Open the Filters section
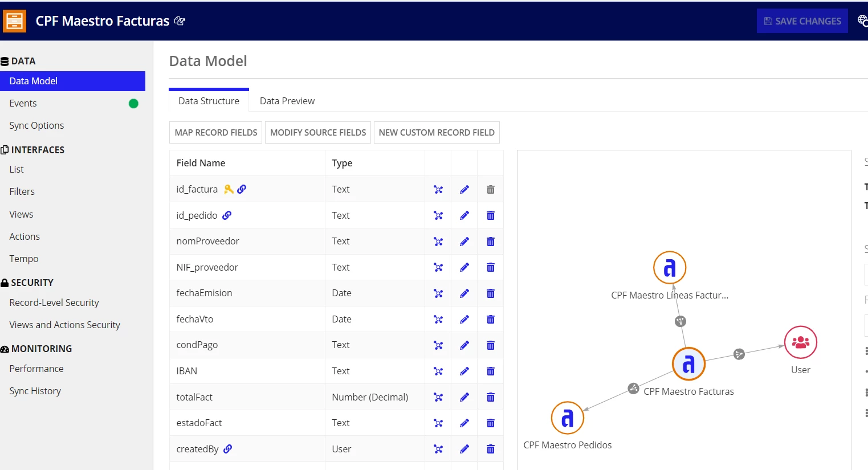This screenshot has height=470, width=868. pos(22,191)
